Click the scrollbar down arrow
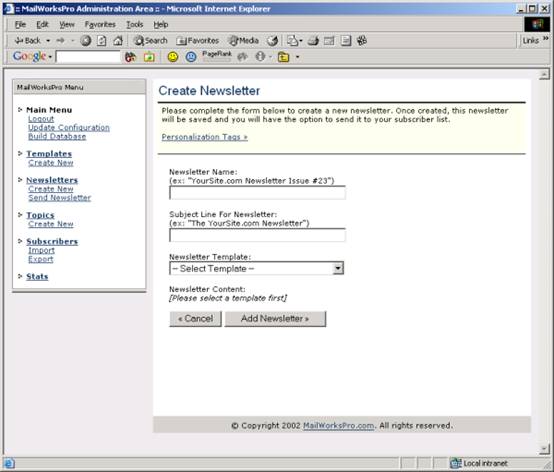The width and height of the screenshot is (554, 472). tap(544, 449)
